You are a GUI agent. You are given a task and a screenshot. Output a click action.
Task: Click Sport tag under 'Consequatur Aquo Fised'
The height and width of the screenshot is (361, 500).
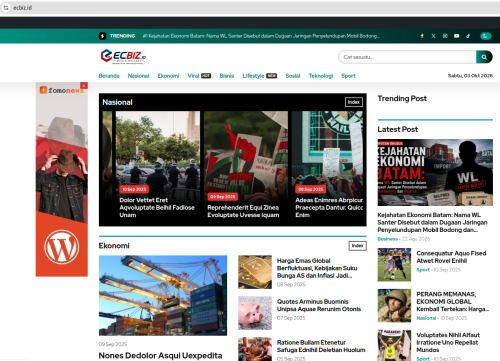pos(423,270)
